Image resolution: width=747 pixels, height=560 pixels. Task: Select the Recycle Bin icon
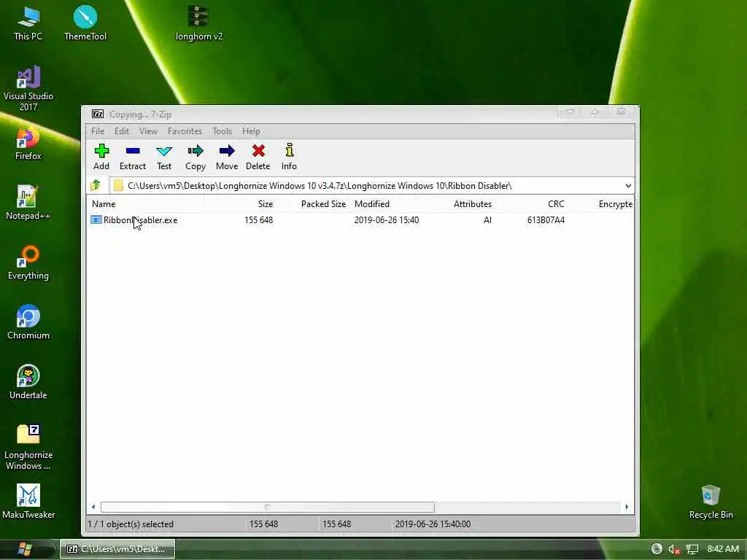711,502
